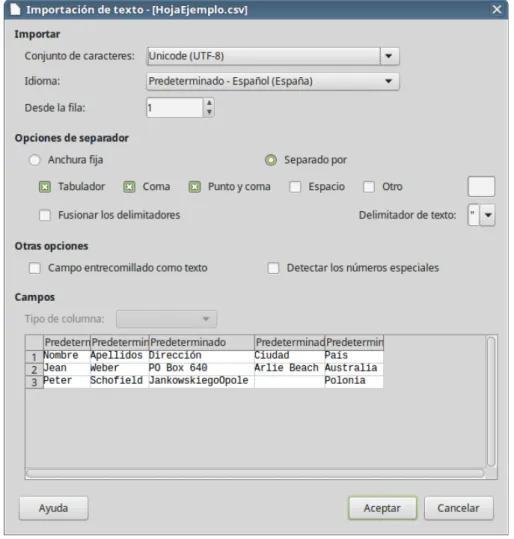Open the Idioma language dropdown
This screenshot has height=539, width=514.
click(x=273, y=81)
